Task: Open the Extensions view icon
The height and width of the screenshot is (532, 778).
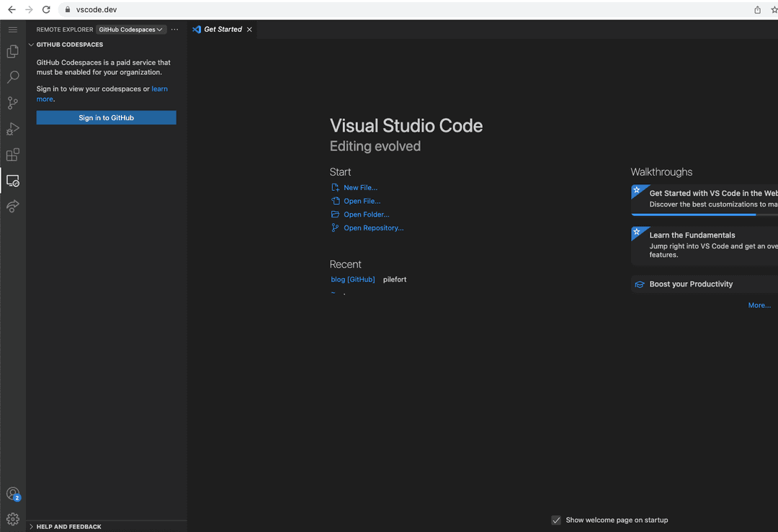Action: (12, 155)
